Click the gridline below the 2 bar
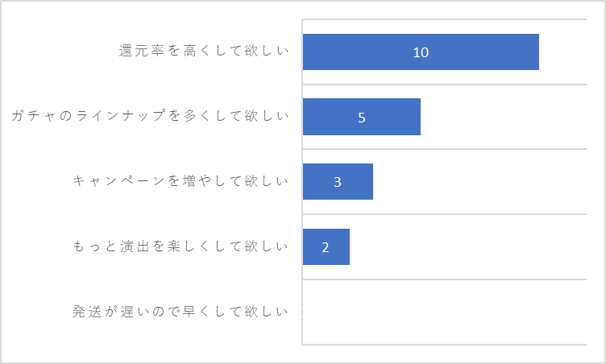This screenshot has width=606, height=364. click(x=445, y=279)
